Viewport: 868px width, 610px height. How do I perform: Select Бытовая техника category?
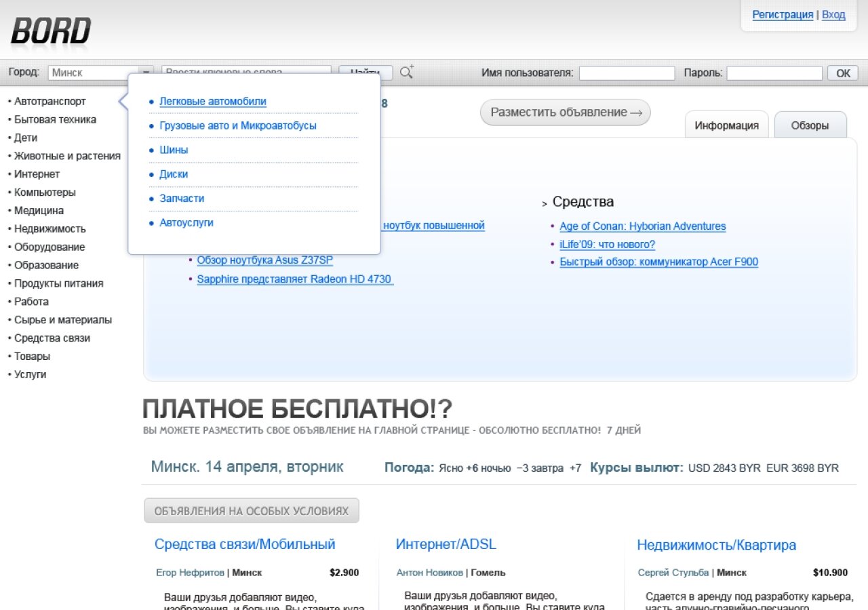[55, 120]
